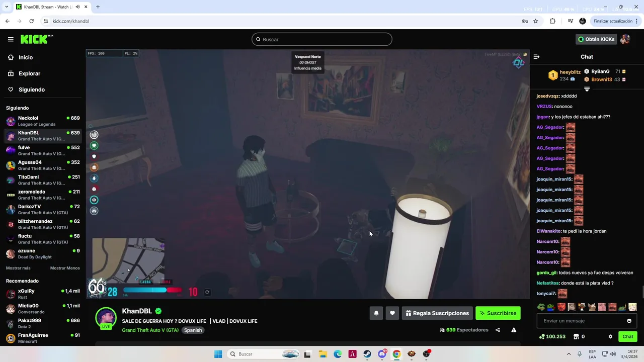
Task: Click the chat scrollbar thumb
Action: tap(642, 292)
